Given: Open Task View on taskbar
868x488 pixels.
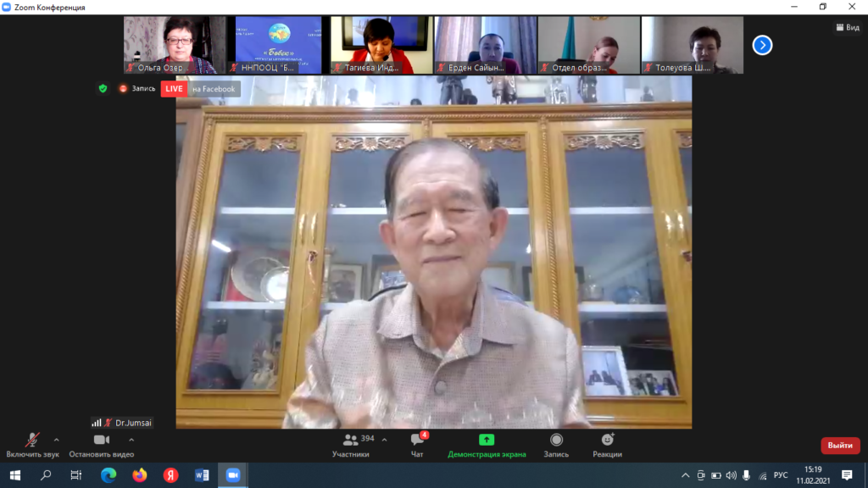Looking at the screenshot, I should [75, 475].
